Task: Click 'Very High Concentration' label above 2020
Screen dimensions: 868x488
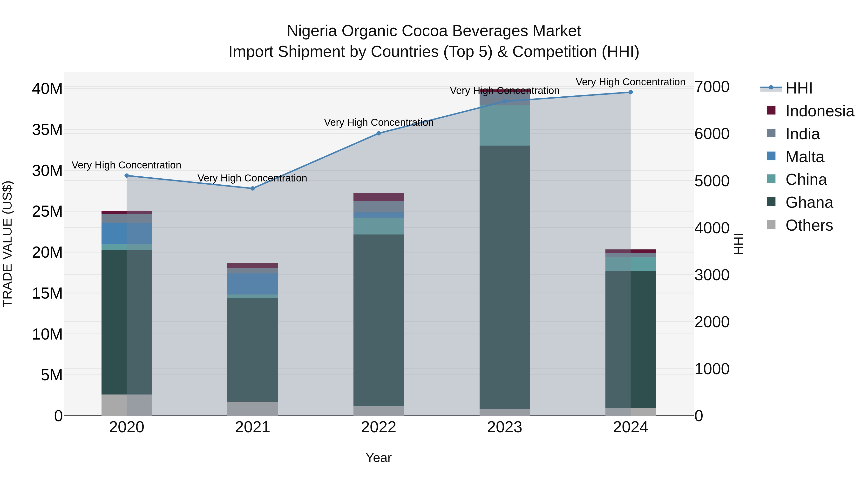Action: 126,165
